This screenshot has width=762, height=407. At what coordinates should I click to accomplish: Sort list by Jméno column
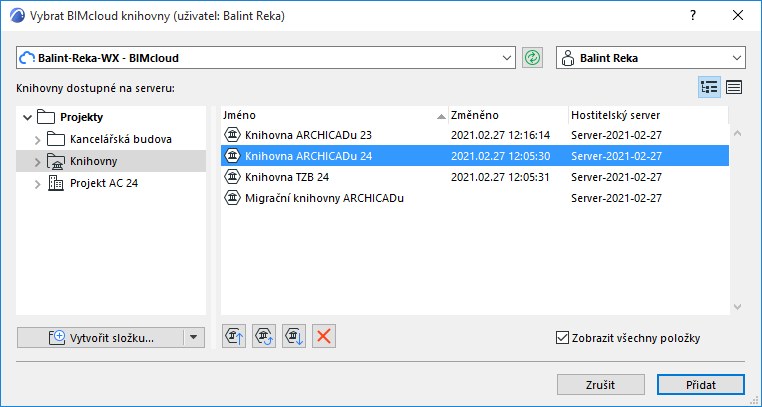click(334, 116)
